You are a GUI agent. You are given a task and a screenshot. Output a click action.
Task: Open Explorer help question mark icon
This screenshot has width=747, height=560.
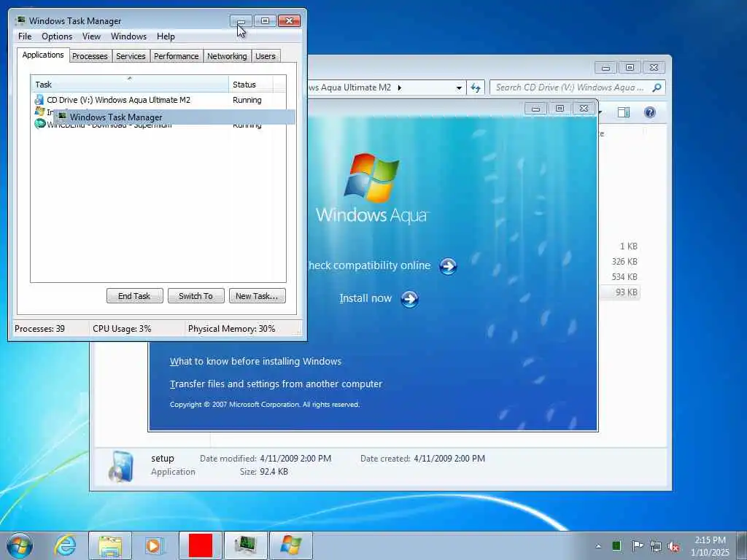pos(650,112)
